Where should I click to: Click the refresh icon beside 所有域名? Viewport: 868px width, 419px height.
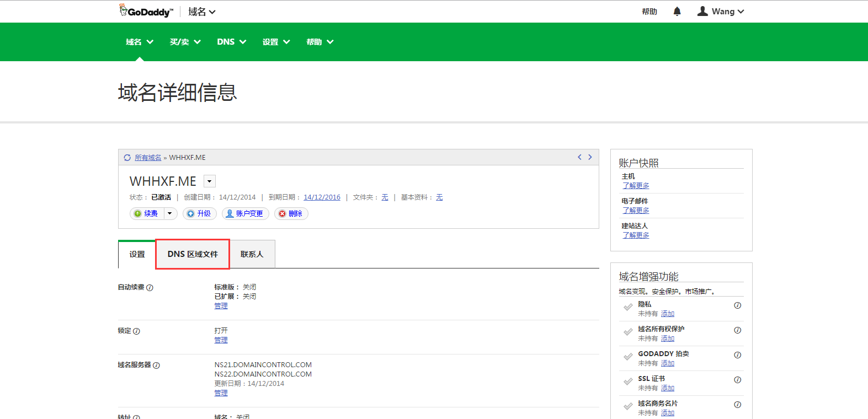tap(127, 158)
